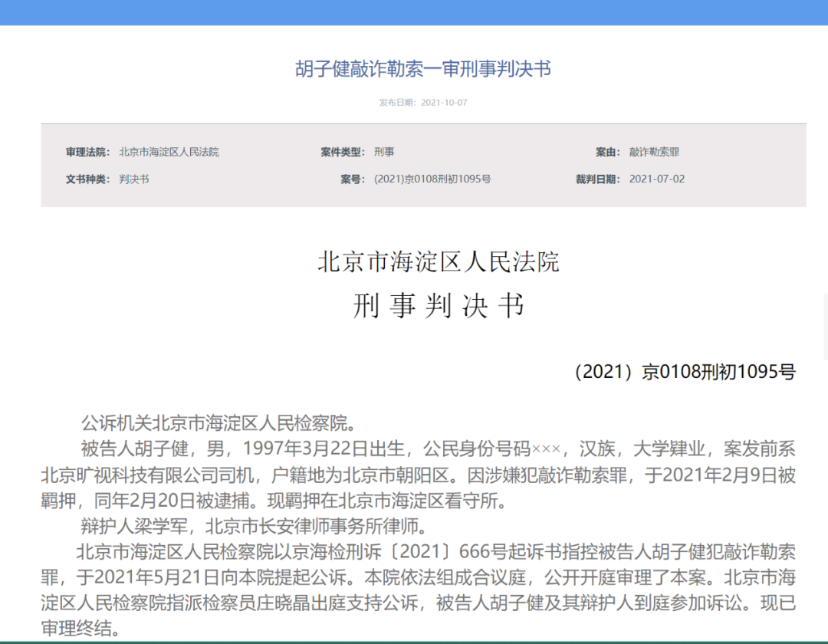Click the final line 审理终结
Screen dimensions: 828x644
point(80,628)
